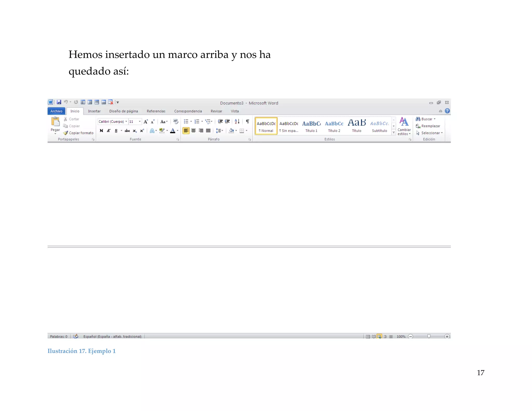Click the Palabras: 0 word count

pos(58,336)
